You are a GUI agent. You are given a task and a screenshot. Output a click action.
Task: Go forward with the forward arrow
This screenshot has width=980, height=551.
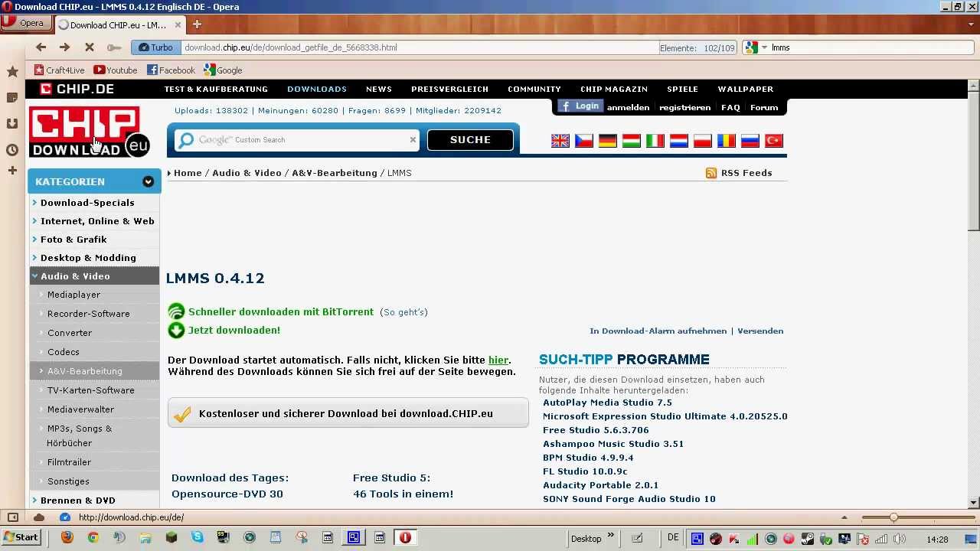click(65, 47)
